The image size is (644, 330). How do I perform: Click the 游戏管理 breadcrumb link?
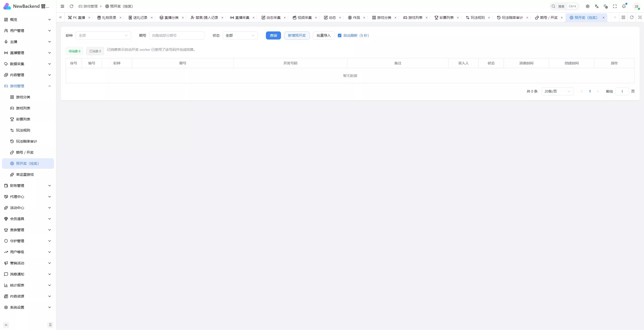coord(88,6)
